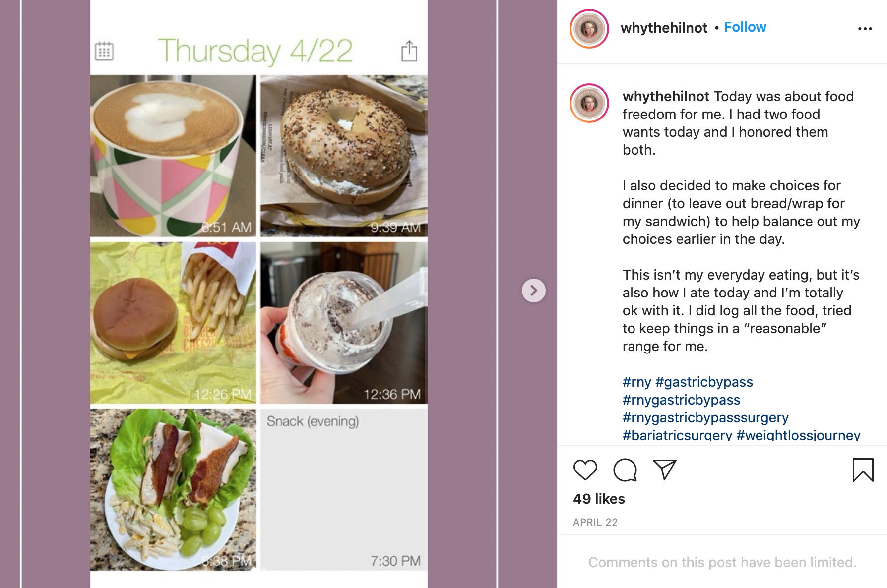Click the lettuce wrap dinner photo

pos(173,489)
